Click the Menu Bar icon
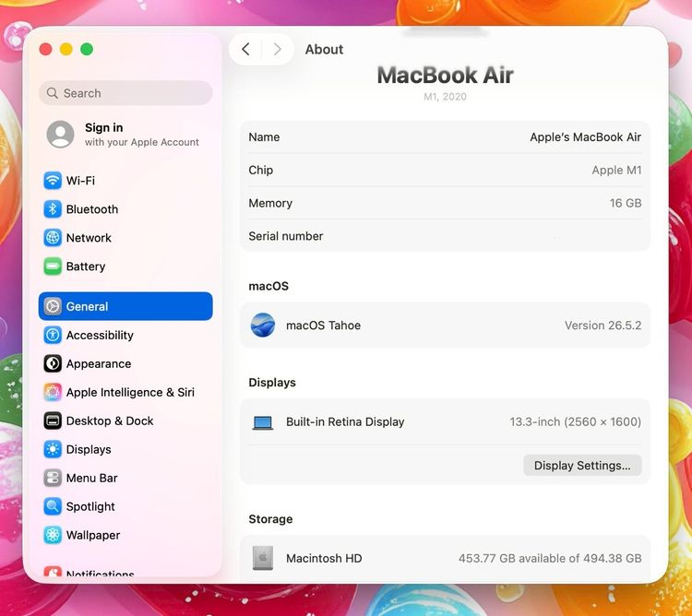The image size is (692, 616). [53, 478]
